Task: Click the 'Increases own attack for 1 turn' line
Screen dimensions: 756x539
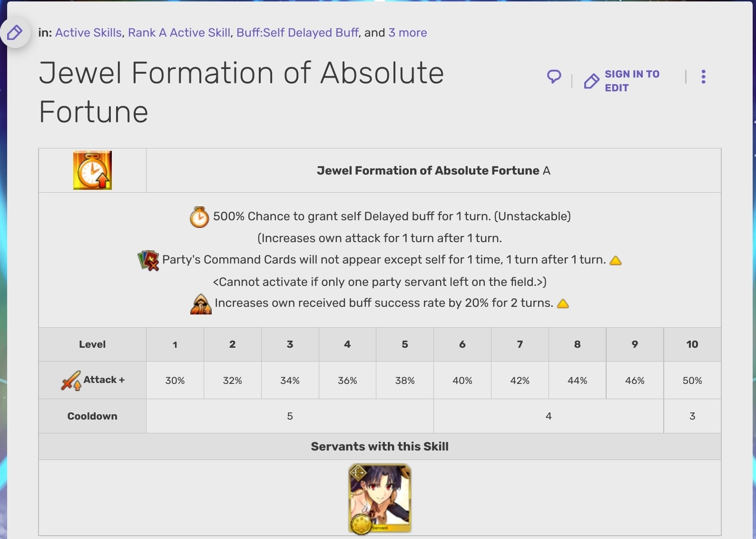Action: pos(380,238)
